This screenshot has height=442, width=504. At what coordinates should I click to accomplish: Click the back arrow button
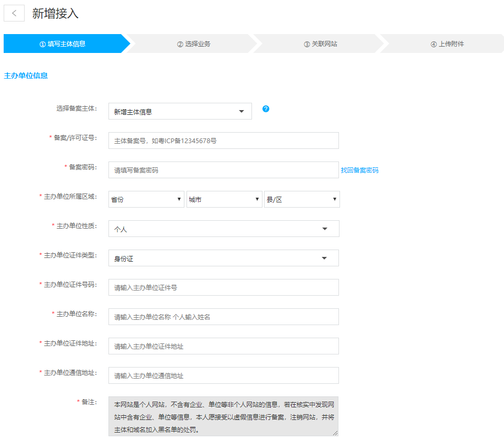click(x=14, y=14)
